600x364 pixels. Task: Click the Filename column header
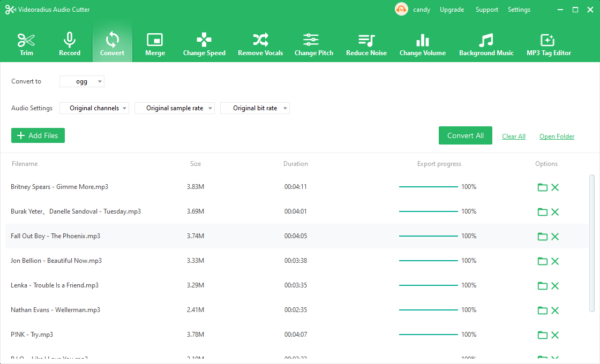click(25, 164)
